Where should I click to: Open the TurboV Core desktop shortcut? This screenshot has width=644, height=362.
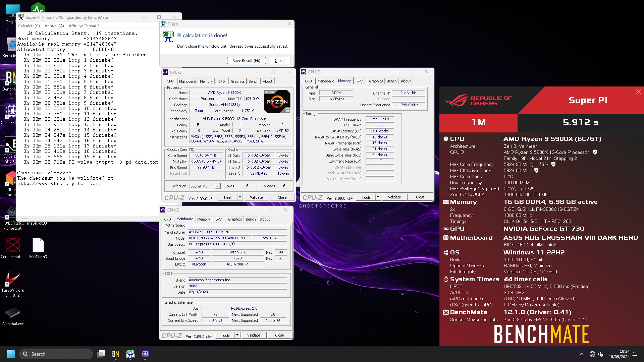click(x=12, y=284)
